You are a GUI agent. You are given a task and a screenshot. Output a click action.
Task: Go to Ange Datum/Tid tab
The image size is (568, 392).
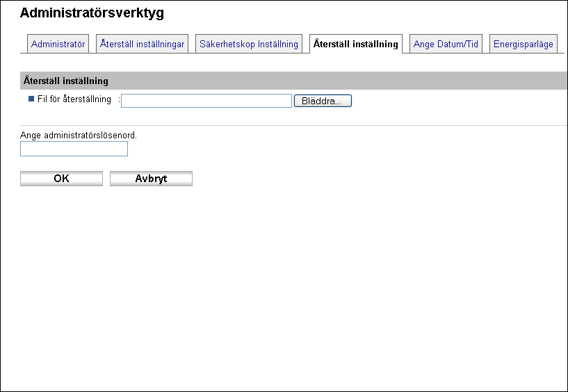[446, 44]
